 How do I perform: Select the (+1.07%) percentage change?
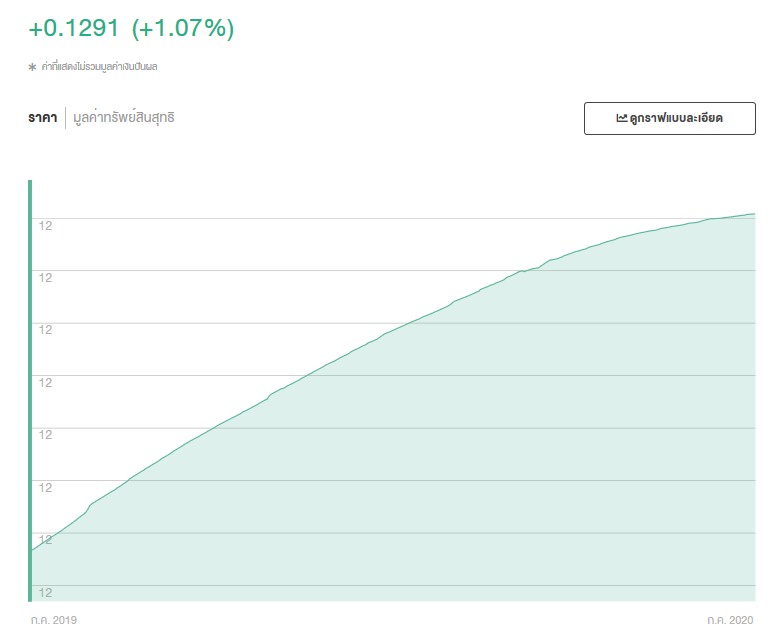(182, 29)
